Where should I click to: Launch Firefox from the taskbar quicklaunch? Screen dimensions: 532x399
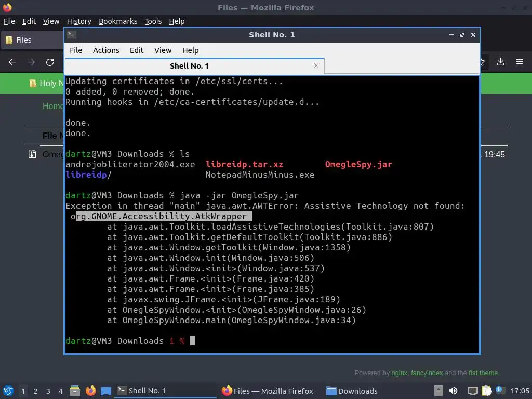point(90,391)
